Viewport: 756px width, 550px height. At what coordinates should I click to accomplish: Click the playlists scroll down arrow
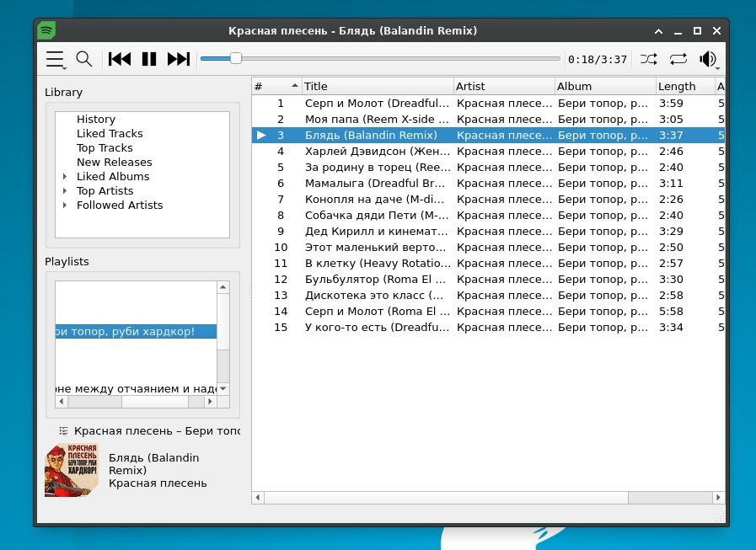tap(223, 388)
